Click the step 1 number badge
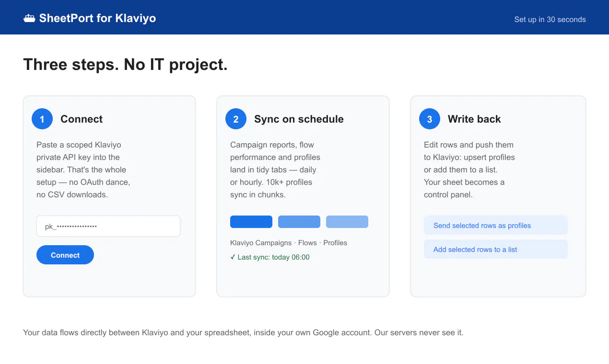The image size is (609, 364). click(42, 119)
